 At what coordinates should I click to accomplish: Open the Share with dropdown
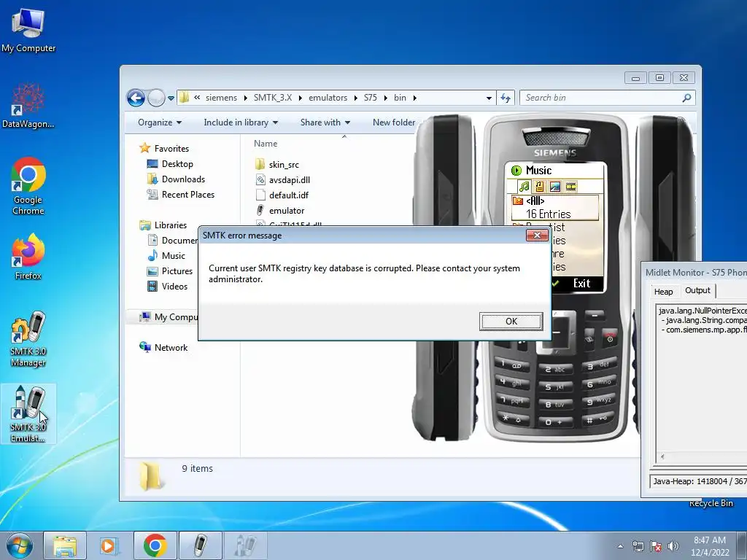pos(325,122)
